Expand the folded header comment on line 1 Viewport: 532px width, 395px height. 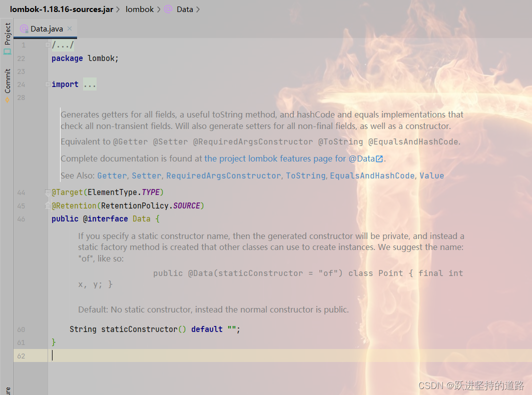click(48, 45)
